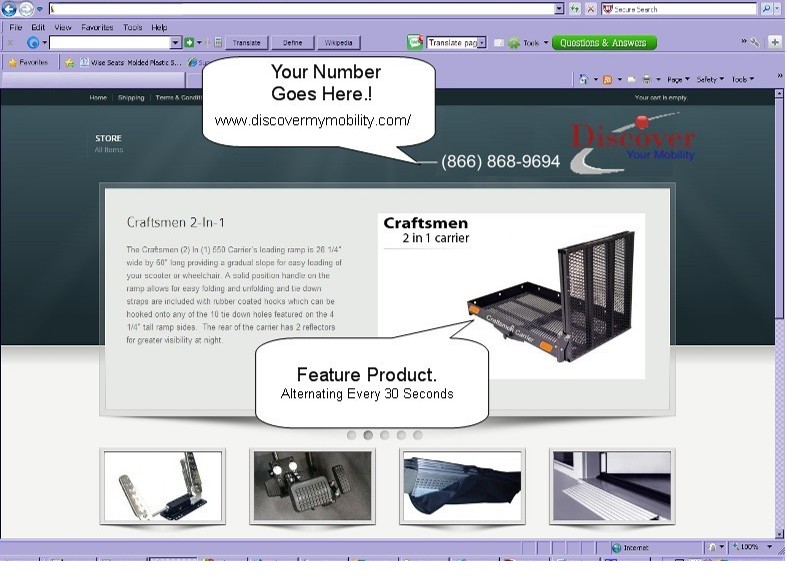Click the Wikipedia toolbar button

coord(338,43)
